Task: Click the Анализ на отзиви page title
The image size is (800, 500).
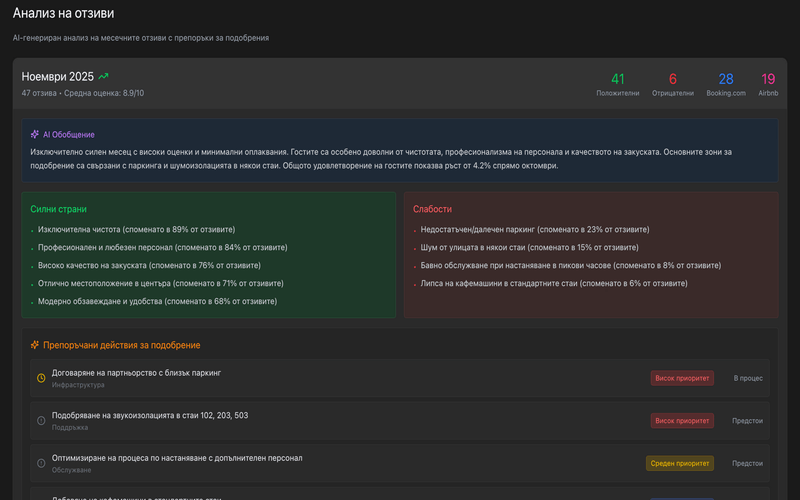Action: pyautogui.click(x=63, y=13)
